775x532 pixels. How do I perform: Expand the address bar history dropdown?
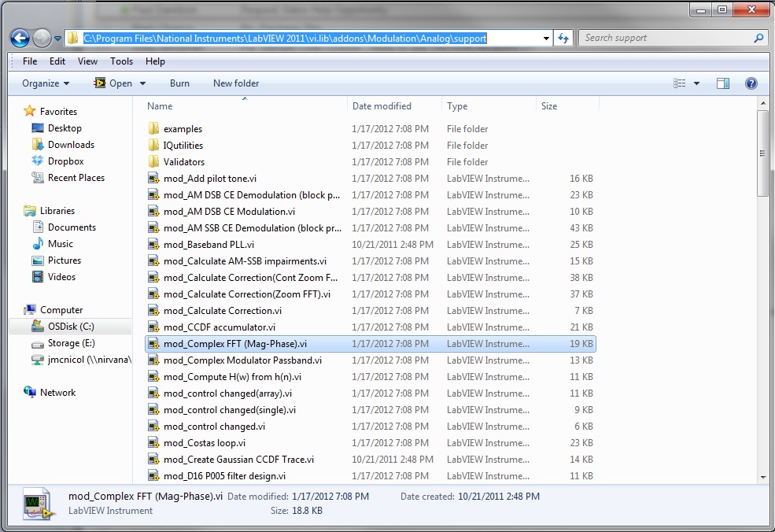click(x=546, y=38)
